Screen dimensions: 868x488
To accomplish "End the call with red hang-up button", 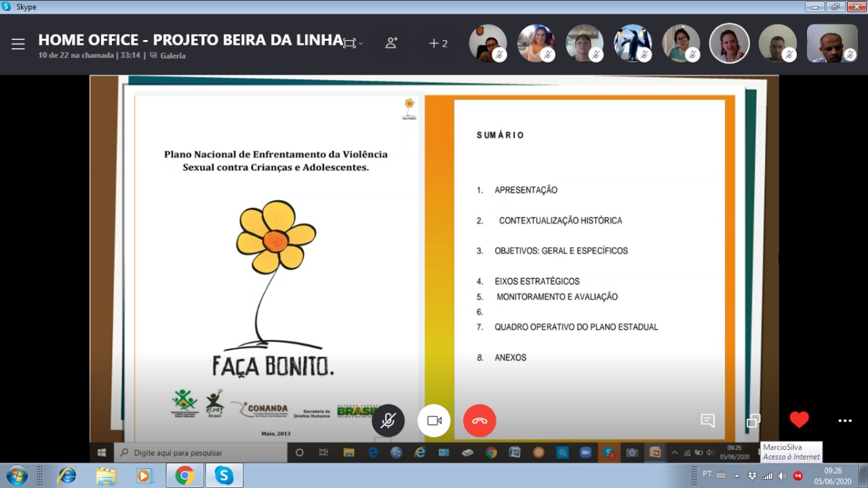I will click(479, 421).
